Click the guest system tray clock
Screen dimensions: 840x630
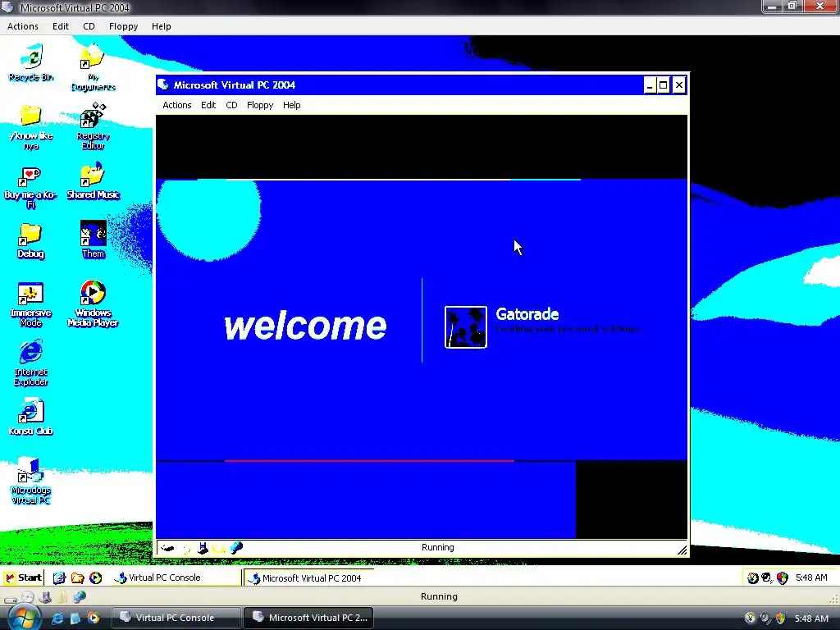coord(811,577)
